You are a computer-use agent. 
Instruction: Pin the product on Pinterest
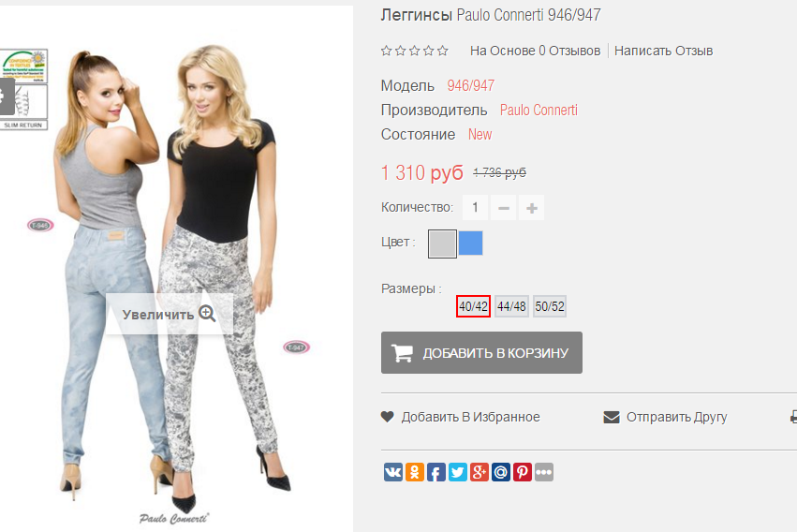(523, 472)
